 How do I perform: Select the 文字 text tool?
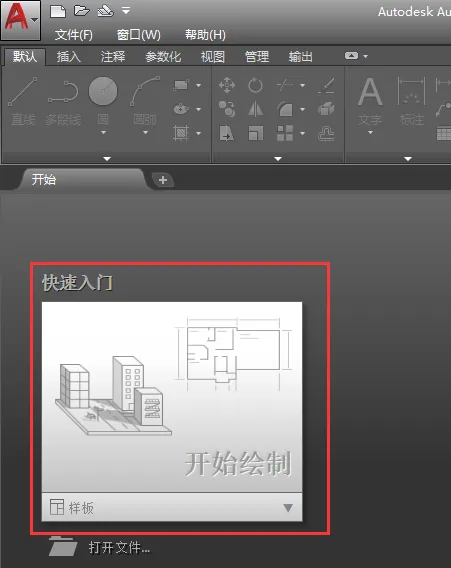coord(370,101)
